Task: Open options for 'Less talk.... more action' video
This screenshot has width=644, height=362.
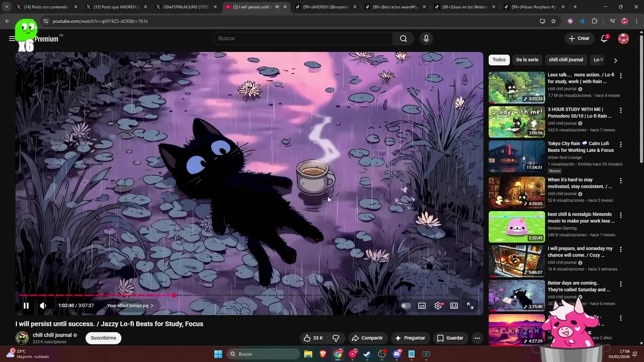Action: click(x=621, y=76)
